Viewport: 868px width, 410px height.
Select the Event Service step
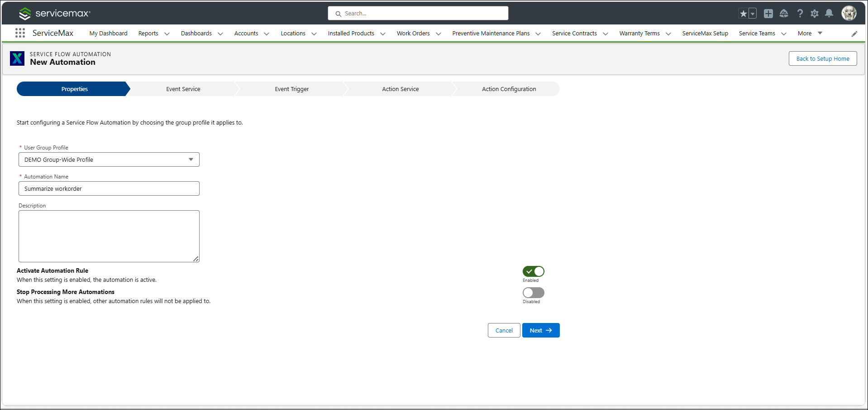point(183,89)
